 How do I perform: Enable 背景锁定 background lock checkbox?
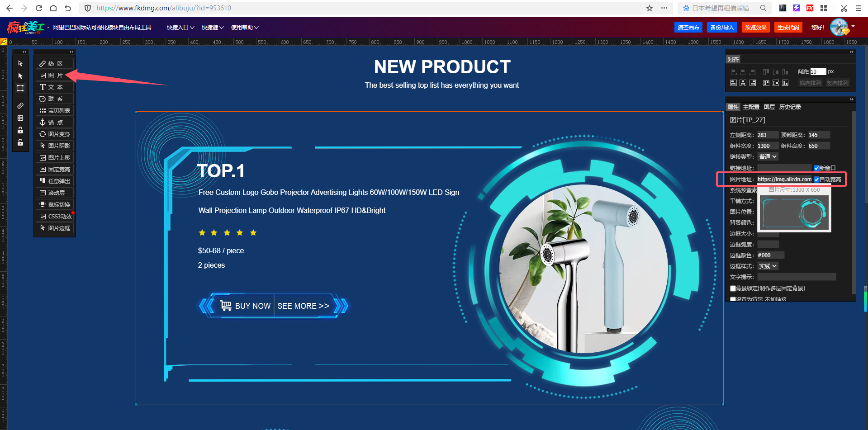[x=733, y=288]
